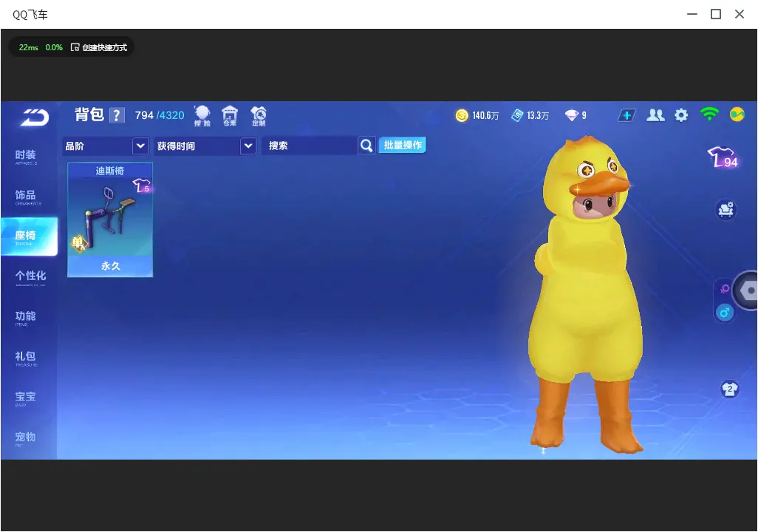
Task: Click the green Wi-Fi signal icon
Action: 709,114
